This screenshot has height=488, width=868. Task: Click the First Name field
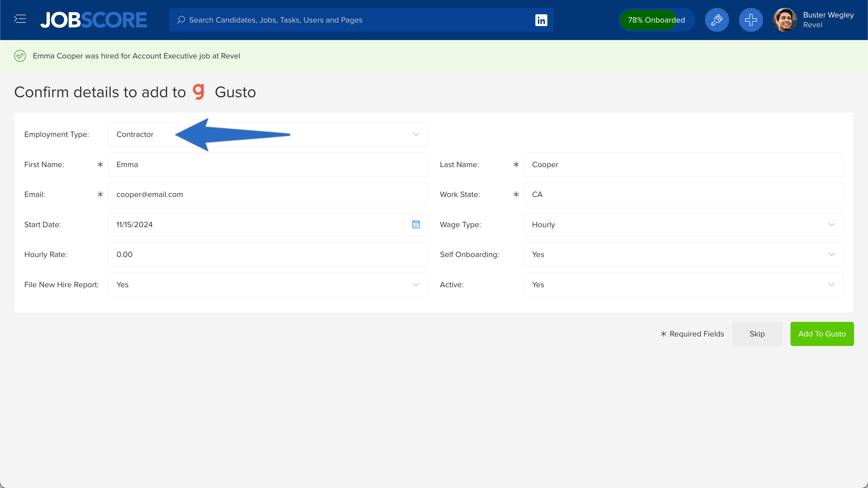tap(268, 165)
